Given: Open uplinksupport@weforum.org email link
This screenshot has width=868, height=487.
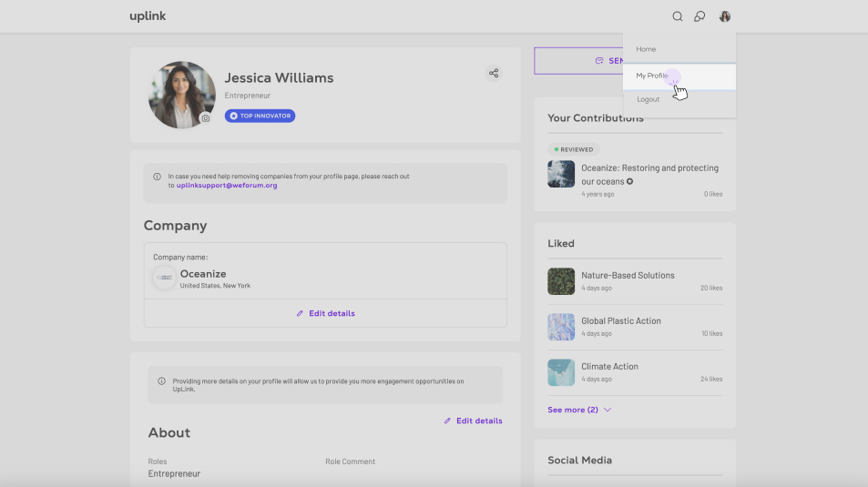Looking at the screenshot, I should pyautogui.click(x=227, y=185).
